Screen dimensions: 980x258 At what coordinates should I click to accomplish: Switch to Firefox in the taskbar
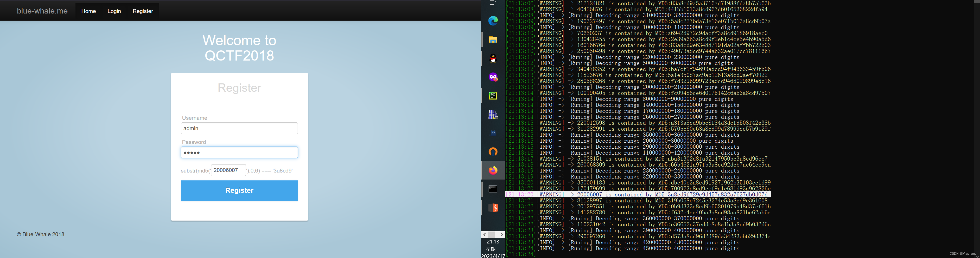pos(493,170)
